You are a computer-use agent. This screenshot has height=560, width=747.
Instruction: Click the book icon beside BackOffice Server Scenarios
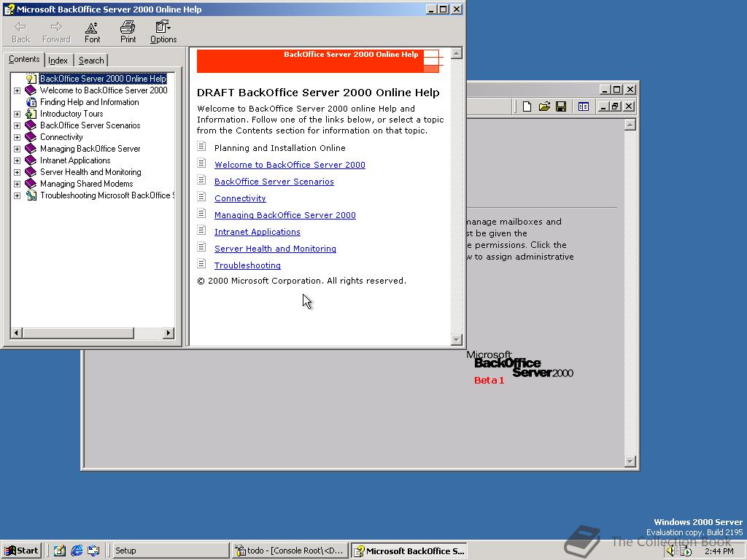tap(31, 125)
